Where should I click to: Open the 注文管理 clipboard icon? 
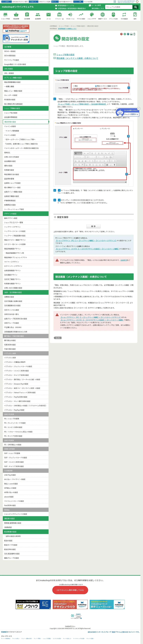pyautogui.click(x=27, y=14)
